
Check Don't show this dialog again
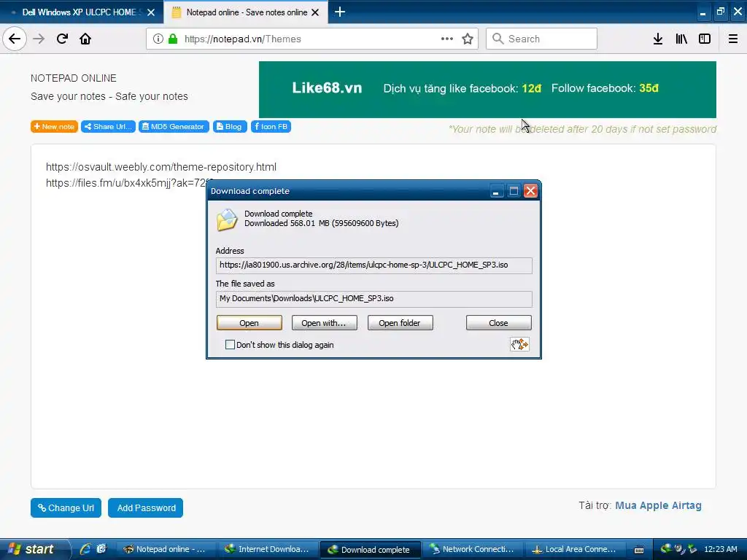230,344
